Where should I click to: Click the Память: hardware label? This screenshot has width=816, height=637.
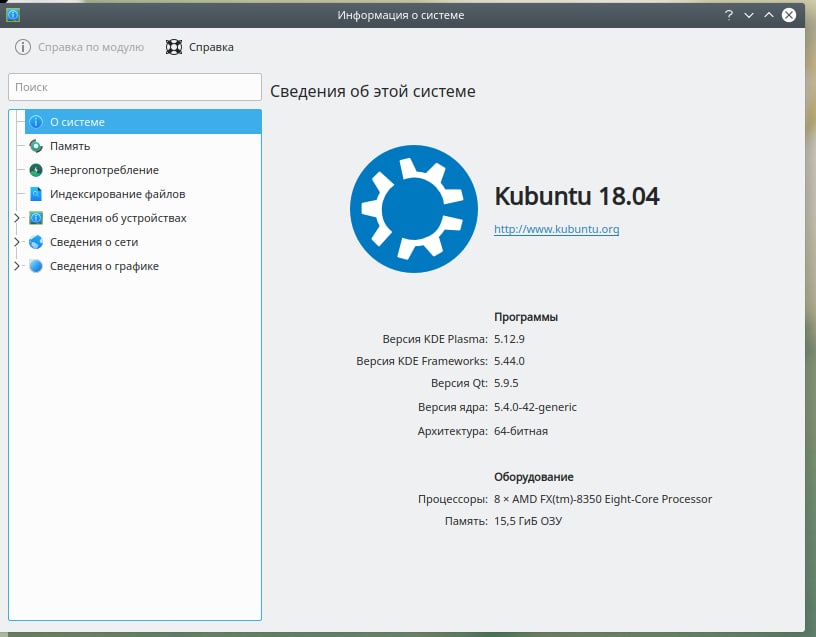(466, 521)
